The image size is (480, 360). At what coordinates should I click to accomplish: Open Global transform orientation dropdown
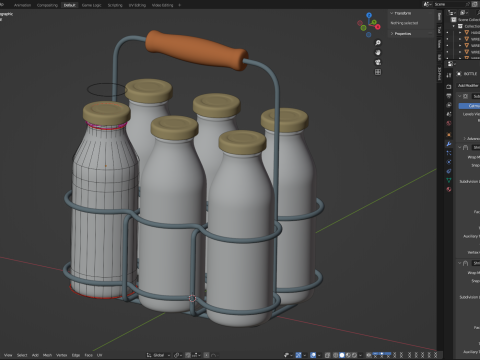pos(158,355)
